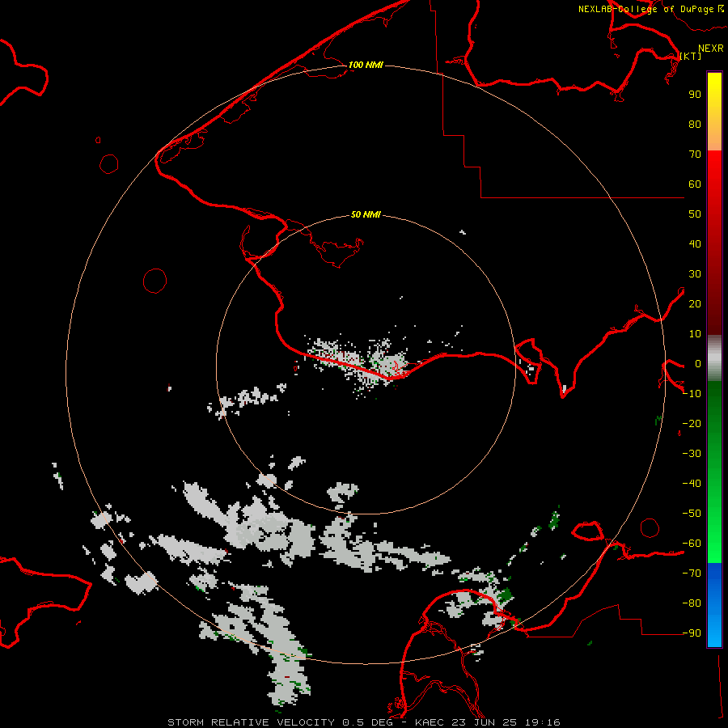The height and width of the screenshot is (728, 728).
Task: Click the -90 value on velocity scale
Action: [x=692, y=633]
